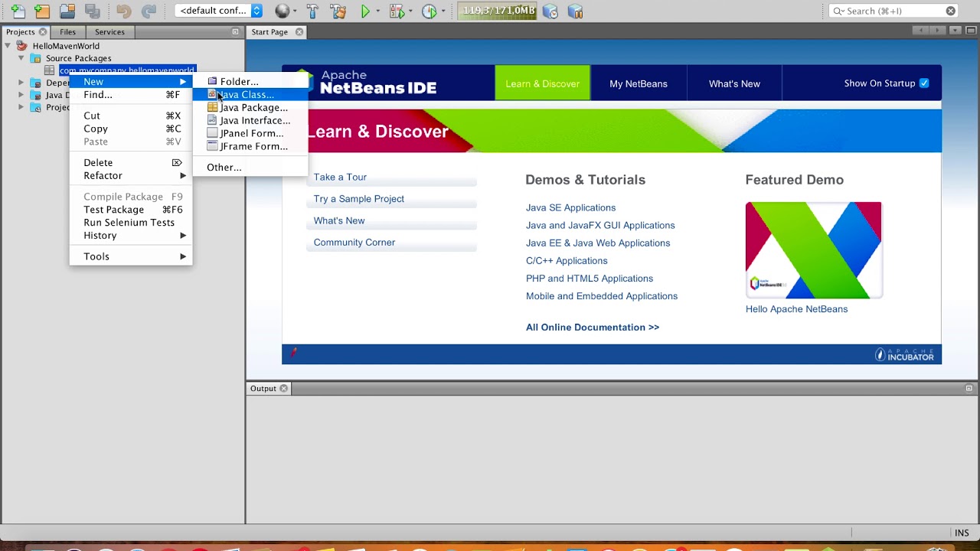The height and width of the screenshot is (551, 980).
Task: Collapse the Source Packages node
Action: tap(21, 58)
